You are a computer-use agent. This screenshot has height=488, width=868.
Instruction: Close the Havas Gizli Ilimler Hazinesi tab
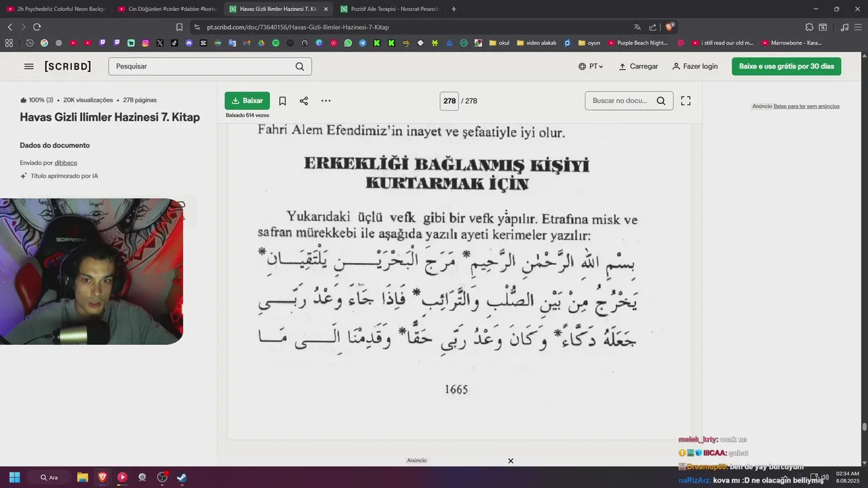pos(325,9)
